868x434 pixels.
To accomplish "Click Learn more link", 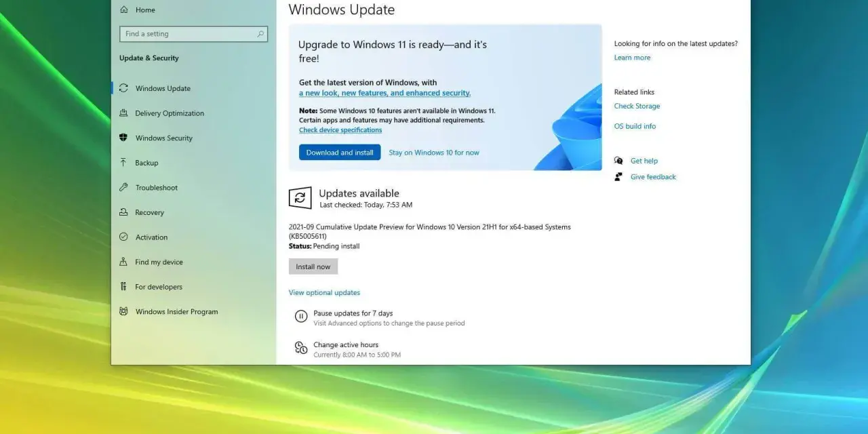I will (x=632, y=58).
